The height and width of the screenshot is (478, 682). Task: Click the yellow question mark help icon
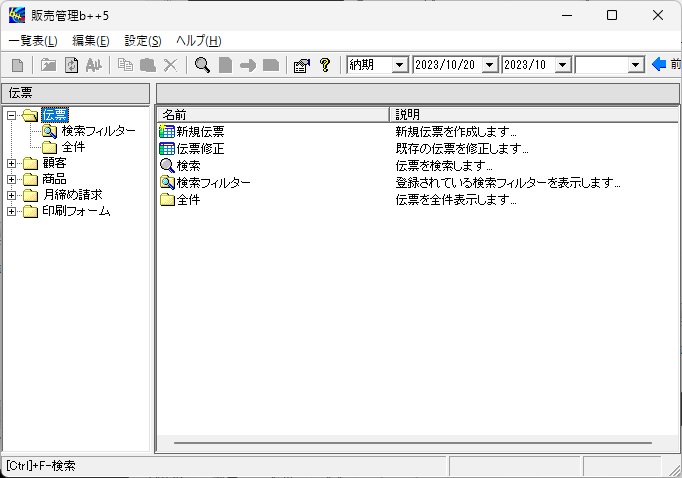[x=324, y=65]
